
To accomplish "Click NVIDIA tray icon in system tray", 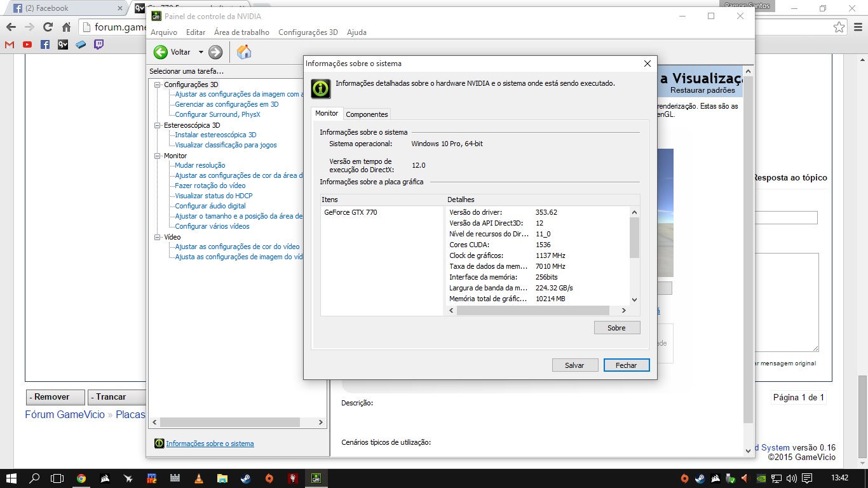I will tap(762, 478).
